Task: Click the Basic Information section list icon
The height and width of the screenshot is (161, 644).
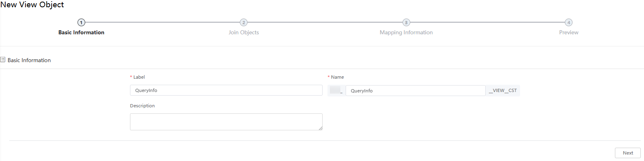Action: (x=3, y=60)
